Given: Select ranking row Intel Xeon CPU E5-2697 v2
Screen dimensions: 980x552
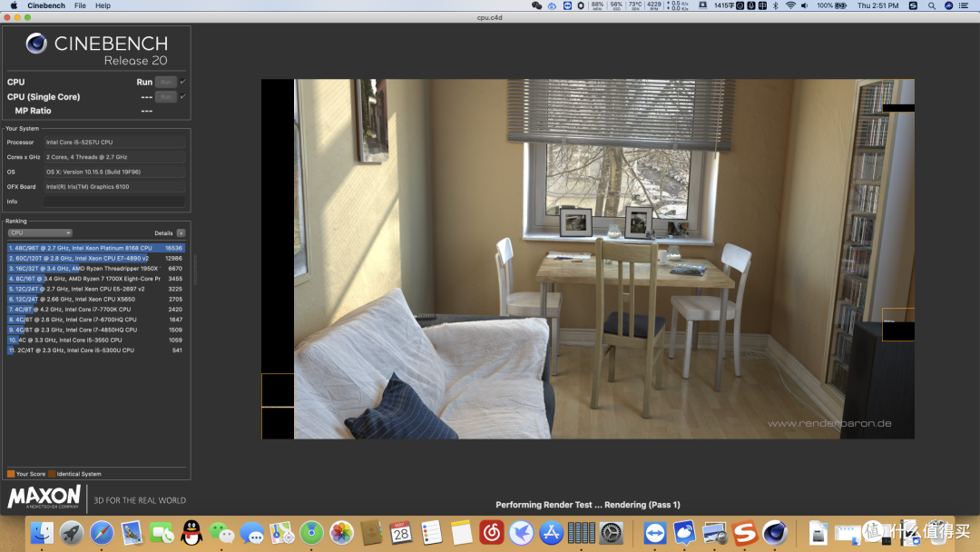Looking at the screenshot, I should click(95, 289).
